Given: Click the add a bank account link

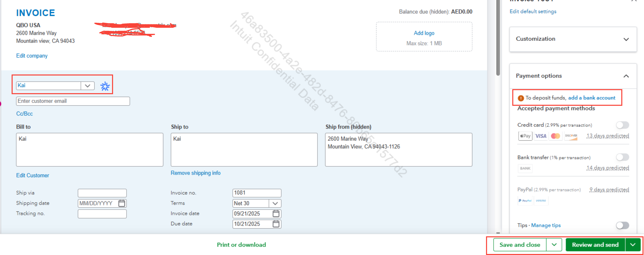Looking at the screenshot, I should coord(592,98).
